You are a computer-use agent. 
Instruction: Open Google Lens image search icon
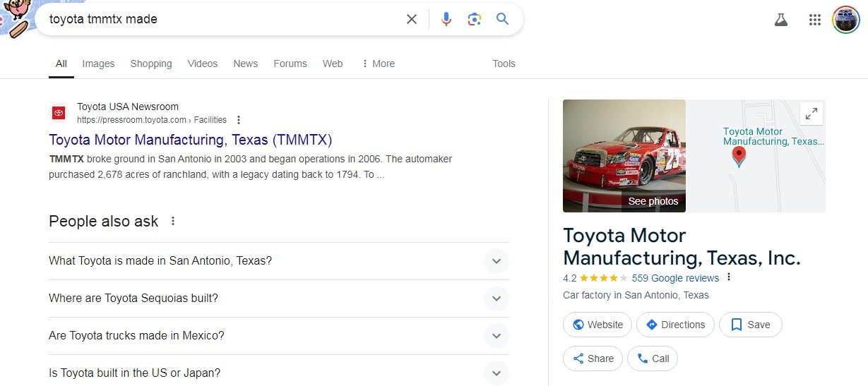[474, 19]
